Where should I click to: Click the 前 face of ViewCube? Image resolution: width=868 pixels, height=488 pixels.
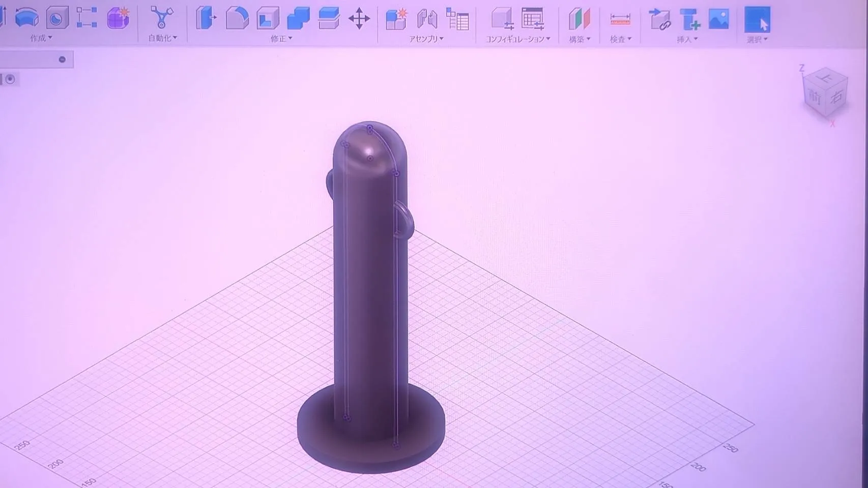click(815, 98)
